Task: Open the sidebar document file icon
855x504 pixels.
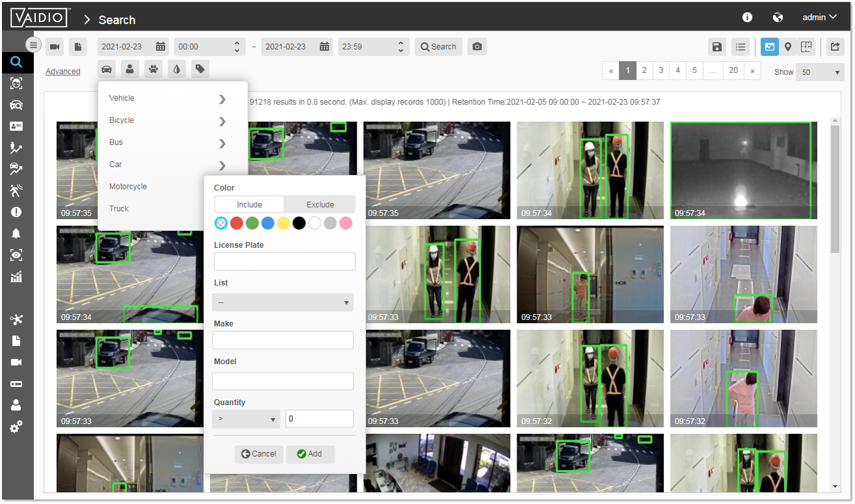Action: click(x=16, y=341)
